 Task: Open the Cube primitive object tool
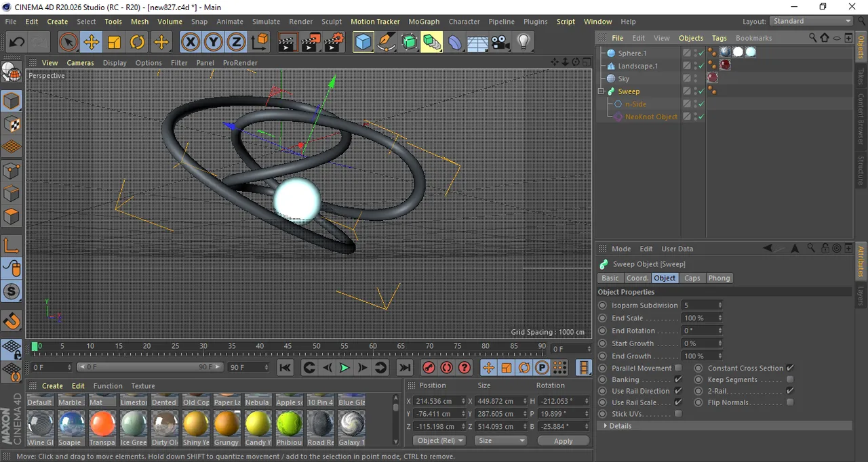pos(363,43)
